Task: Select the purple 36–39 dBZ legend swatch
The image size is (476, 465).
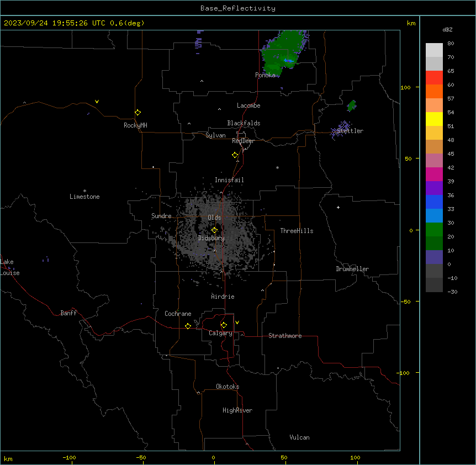Action: [434, 188]
